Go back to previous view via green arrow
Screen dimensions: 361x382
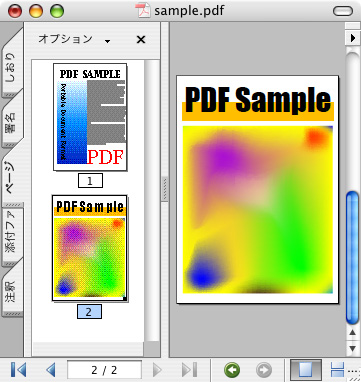(232, 370)
